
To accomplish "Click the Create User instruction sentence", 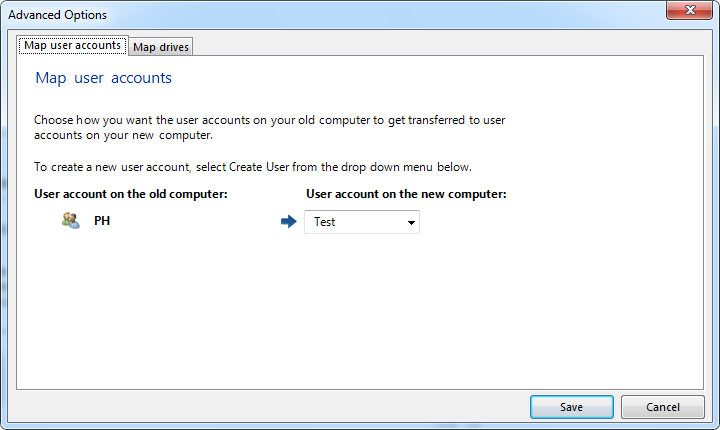I will point(253,167).
